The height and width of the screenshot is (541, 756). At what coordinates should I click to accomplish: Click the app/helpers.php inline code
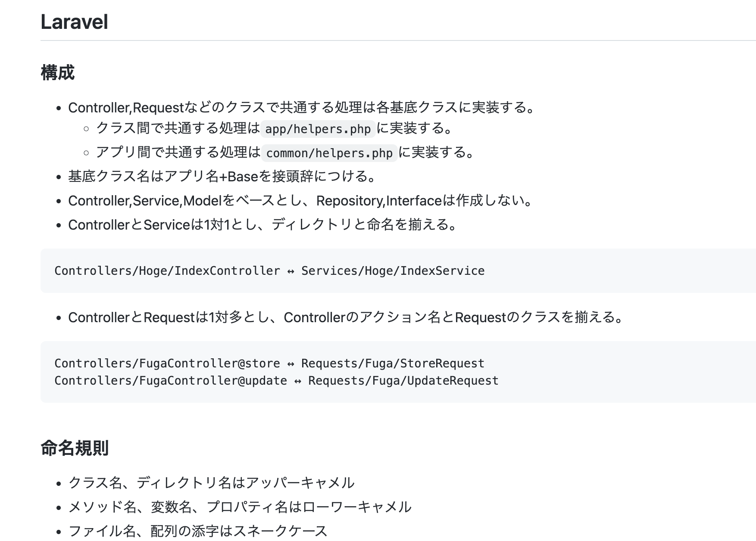point(318,129)
